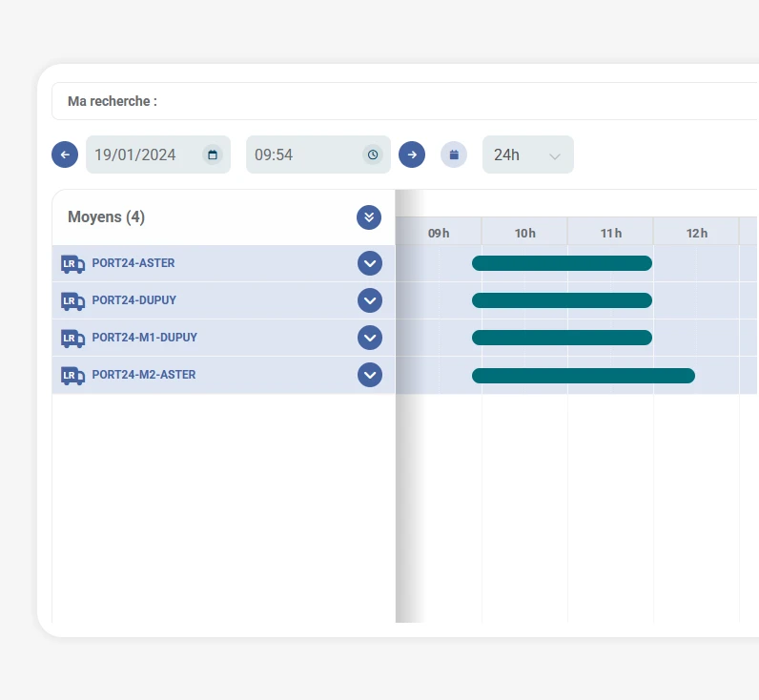Select the PORT24-M1-DUPUY resource label

pyautogui.click(x=145, y=338)
